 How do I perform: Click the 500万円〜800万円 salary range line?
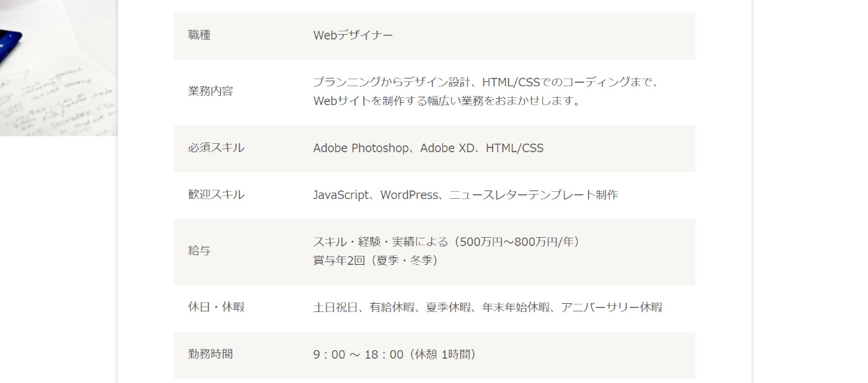(446, 242)
